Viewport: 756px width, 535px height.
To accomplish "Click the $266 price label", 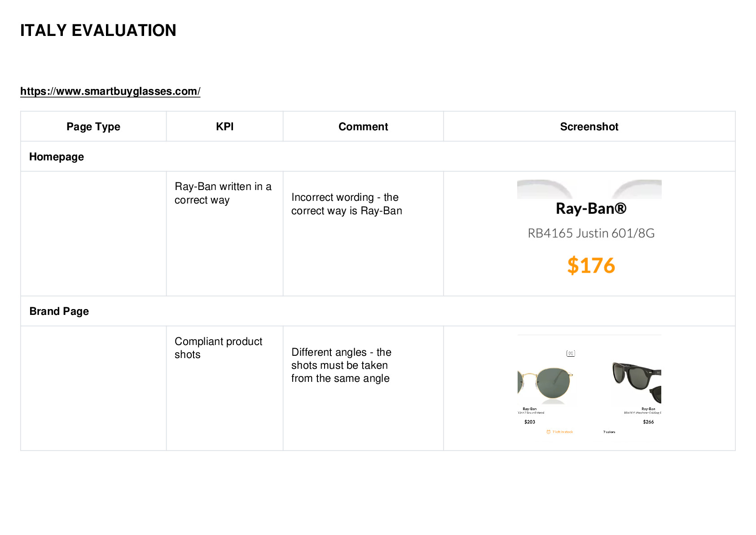I will [x=648, y=422].
